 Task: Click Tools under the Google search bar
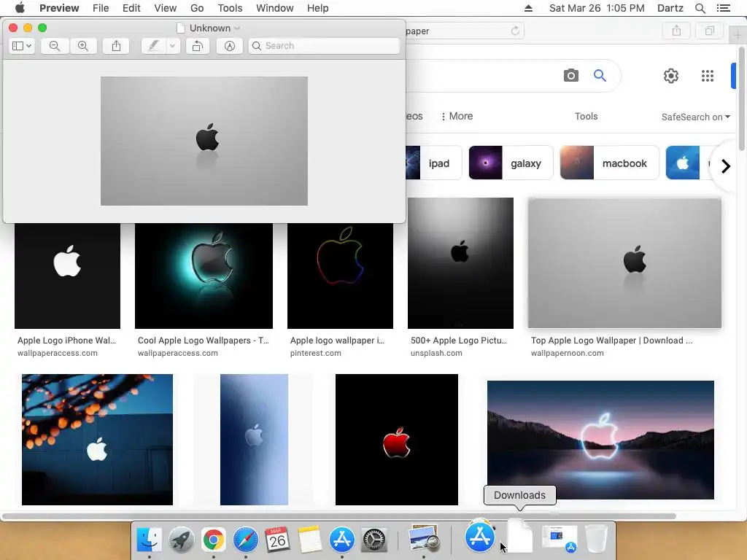[x=586, y=116]
